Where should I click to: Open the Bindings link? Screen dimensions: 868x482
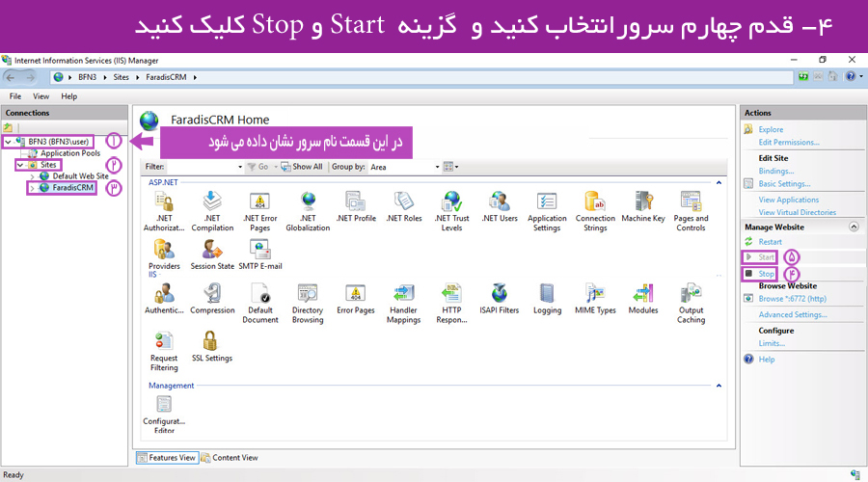point(776,171)
